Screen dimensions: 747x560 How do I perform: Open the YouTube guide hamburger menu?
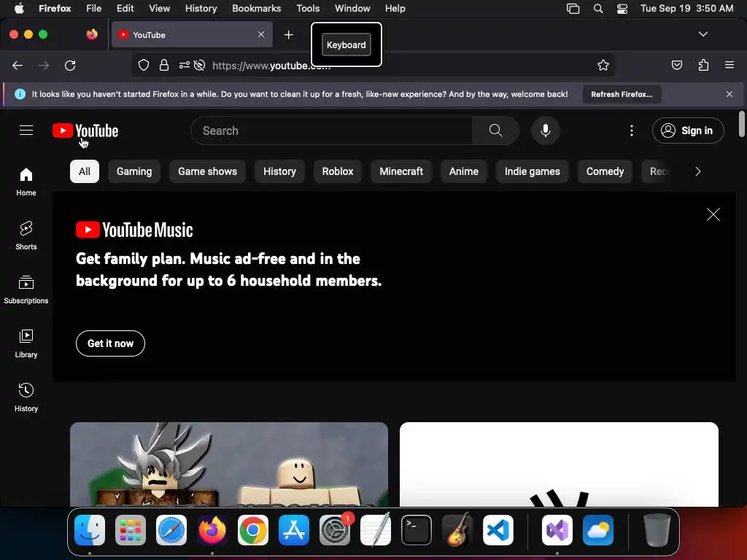click(x=26, y=130)
